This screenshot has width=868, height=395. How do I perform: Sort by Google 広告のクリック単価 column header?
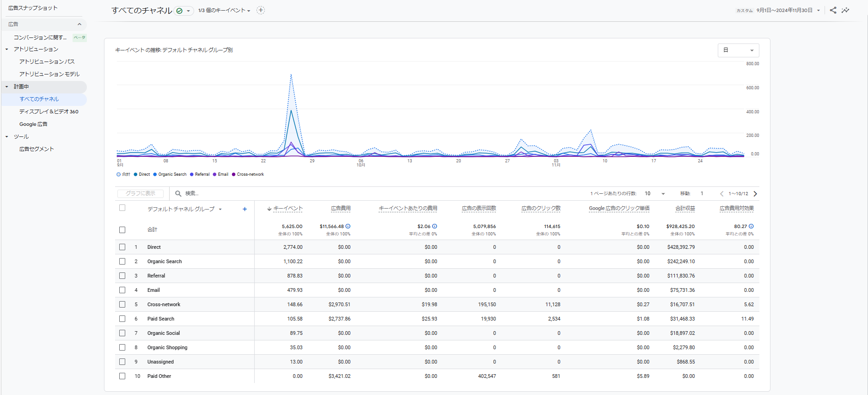coord(619,209)
